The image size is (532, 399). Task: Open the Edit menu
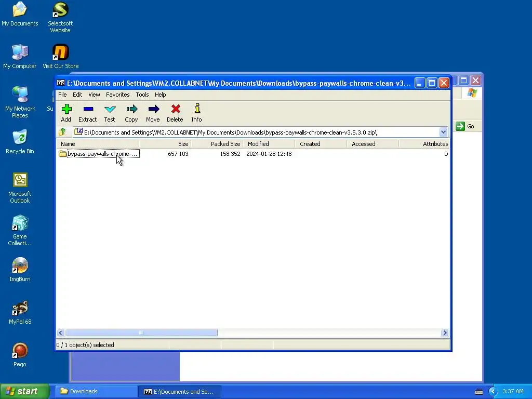[x=77, y=95]
